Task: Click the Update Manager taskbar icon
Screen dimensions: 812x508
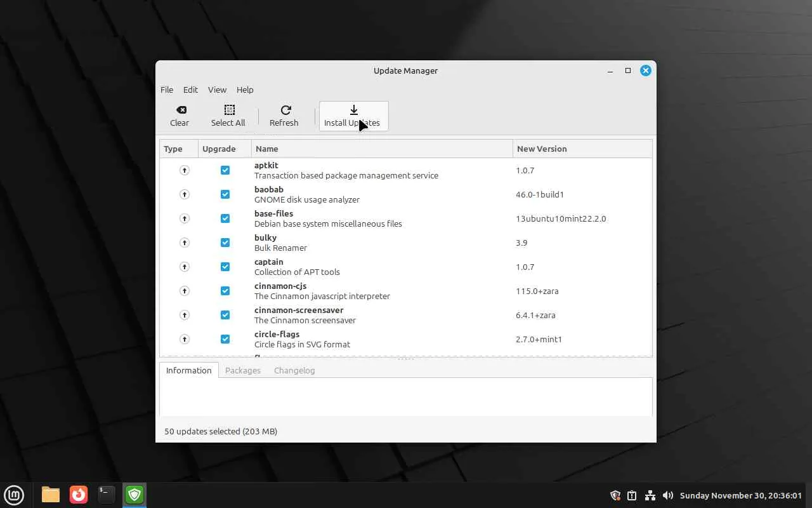Action: pos(134,495)
